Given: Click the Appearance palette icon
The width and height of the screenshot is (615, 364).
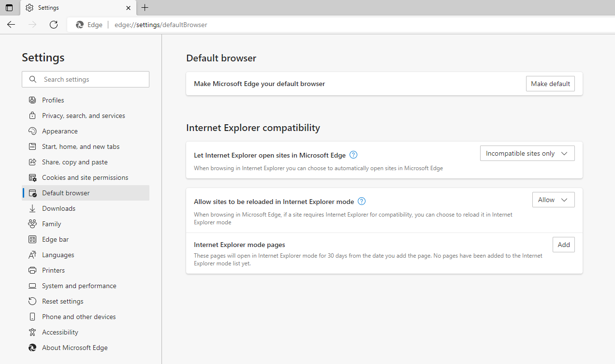Looking at the screenshot, I should coord(32,131).
